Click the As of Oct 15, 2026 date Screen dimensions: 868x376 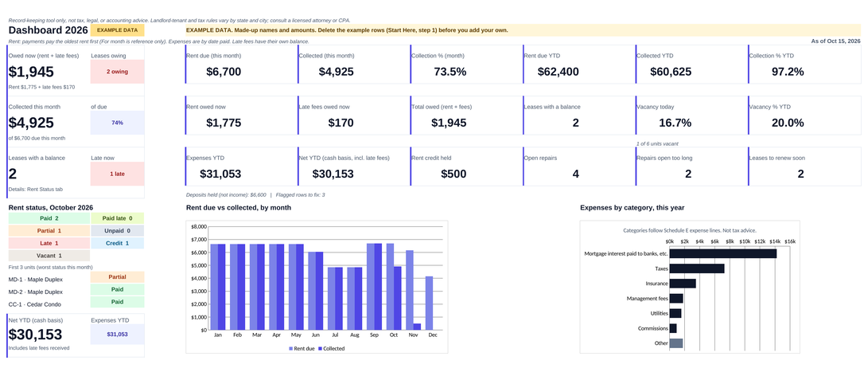click(x=835, y=41)
